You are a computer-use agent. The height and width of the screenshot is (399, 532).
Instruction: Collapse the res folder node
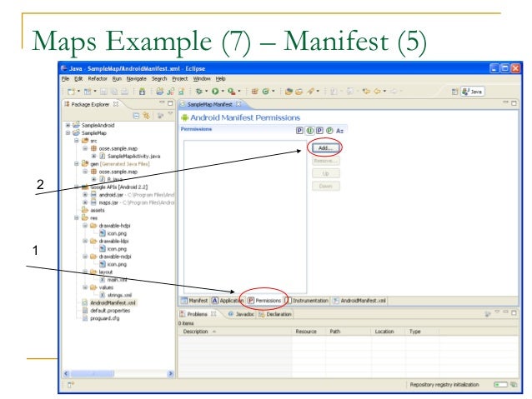(x=77, y=217)
